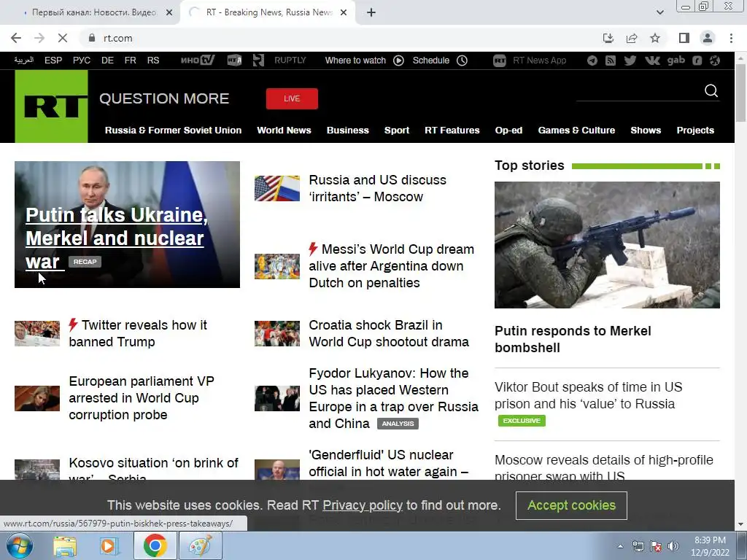Open the Privacy policy link
Image resolution: width=747 pixels, height=560 pixels.
pos(363,505)
